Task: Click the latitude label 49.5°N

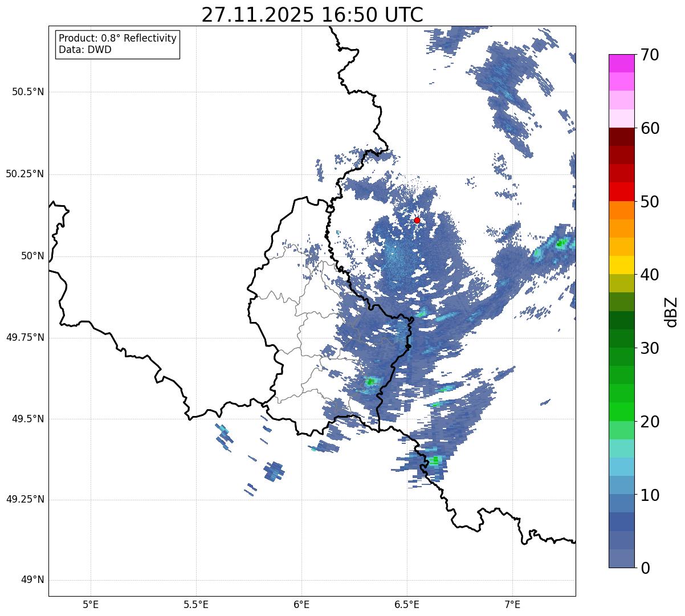Action: 28,419
